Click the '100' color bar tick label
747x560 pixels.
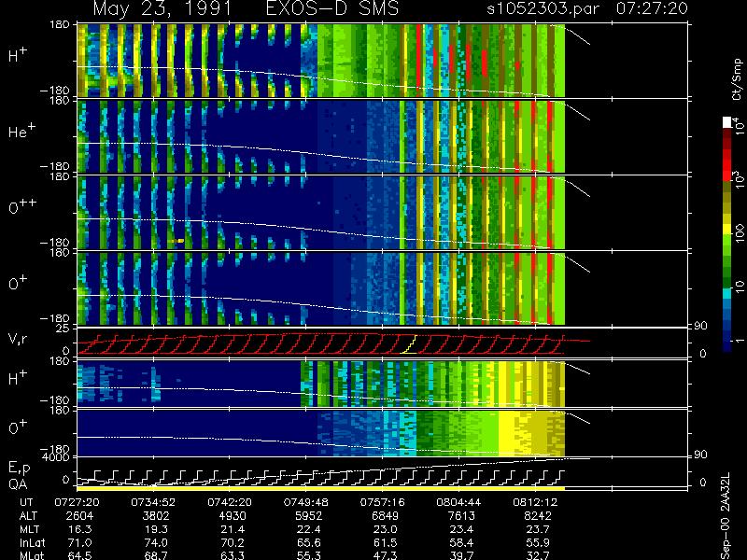[x=740, y=234]
